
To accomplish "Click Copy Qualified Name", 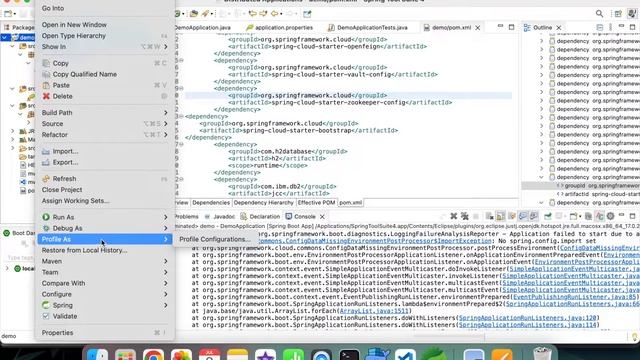I will pyautogui.click(x=84, y=74).
